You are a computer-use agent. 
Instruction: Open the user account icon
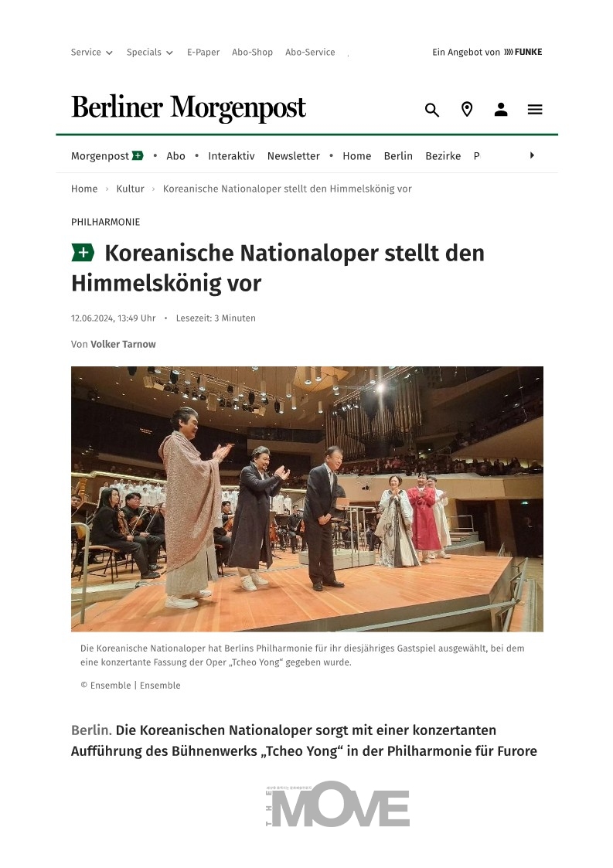coord(501,110)
